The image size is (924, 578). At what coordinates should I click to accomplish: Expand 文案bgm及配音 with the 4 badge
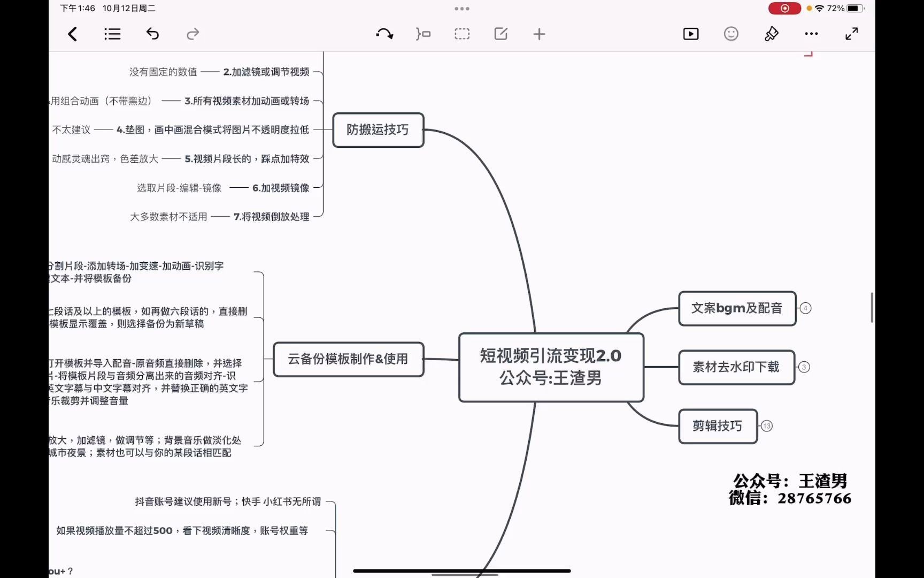coord(805,308)
